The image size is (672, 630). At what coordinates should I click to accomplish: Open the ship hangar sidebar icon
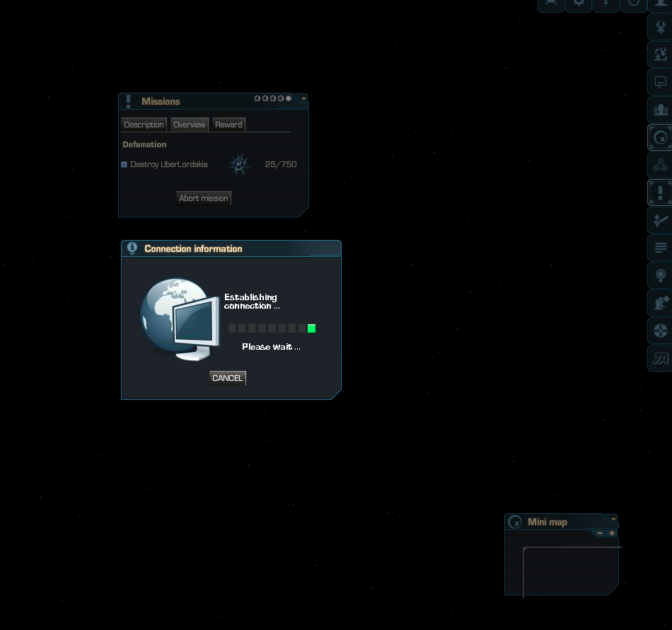point(661,27)
